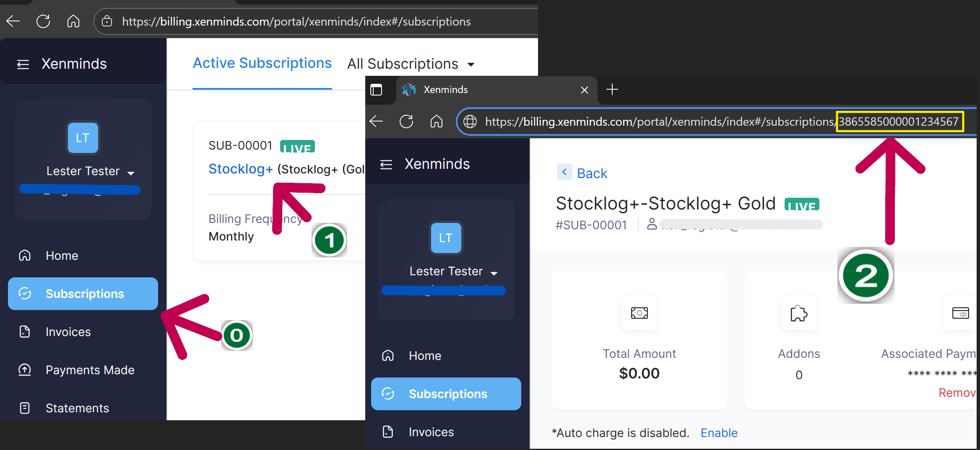Go back using the top-left browser back arrow
980x450 pixels.
(x=13, y=21)
